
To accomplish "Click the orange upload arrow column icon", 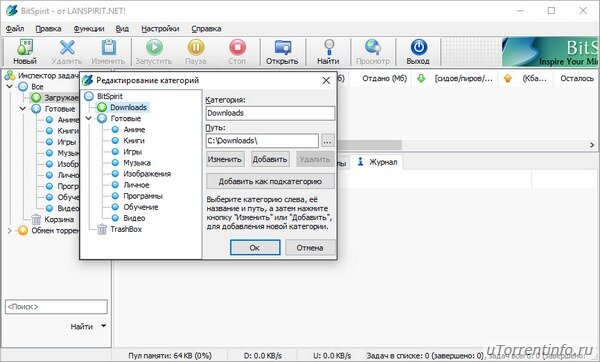I will coord(507,78).
